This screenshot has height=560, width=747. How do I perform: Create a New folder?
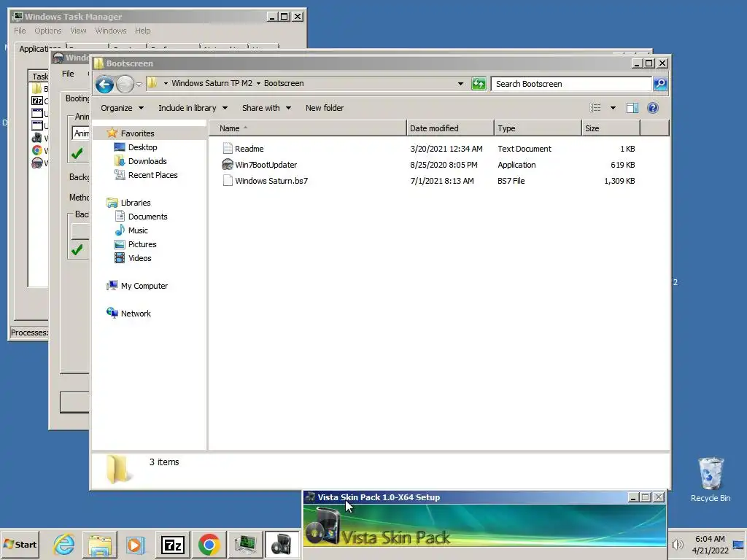pos(325,108)
